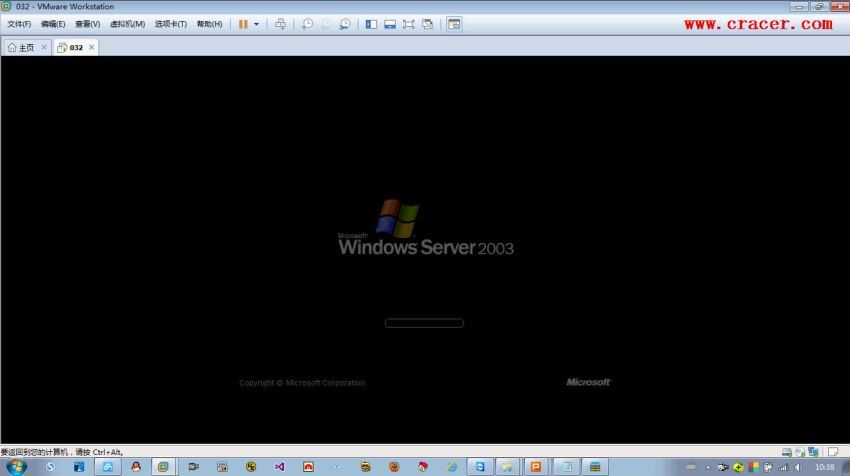The height and width of the screenshot is (476, 850).
Task: Click the network signal tray icon
Action: coord(783,467)
